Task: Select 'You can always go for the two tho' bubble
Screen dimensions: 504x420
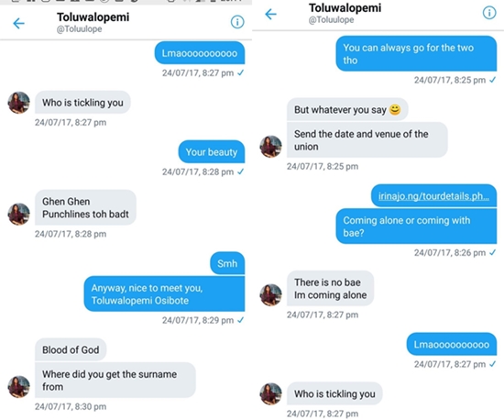Action: tap(416, 54)
